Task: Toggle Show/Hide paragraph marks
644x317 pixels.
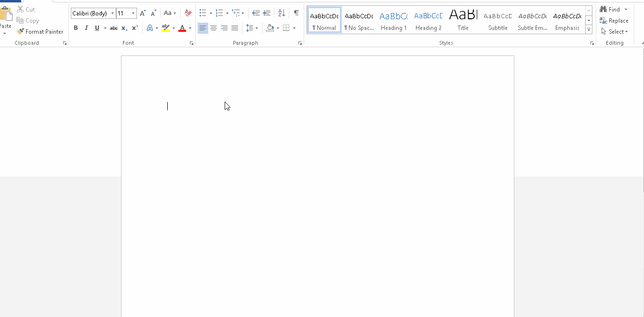Action: 296,13
